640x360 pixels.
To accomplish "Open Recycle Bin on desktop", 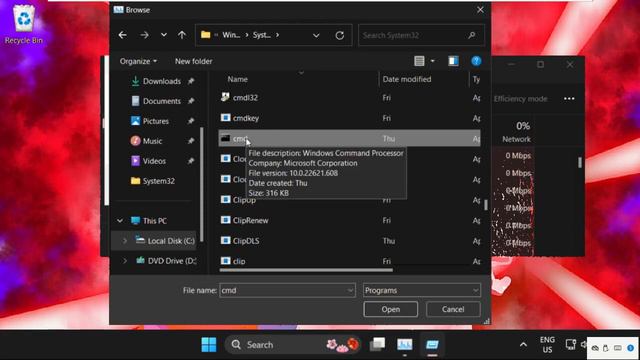I will [24, 24].
